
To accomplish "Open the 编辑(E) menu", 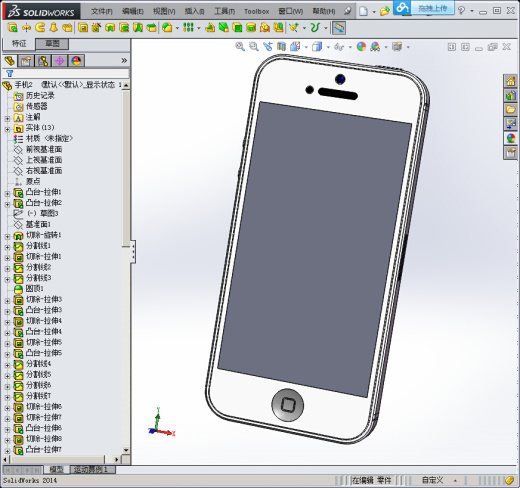I will pyautogui.click(x=133, y=11).
